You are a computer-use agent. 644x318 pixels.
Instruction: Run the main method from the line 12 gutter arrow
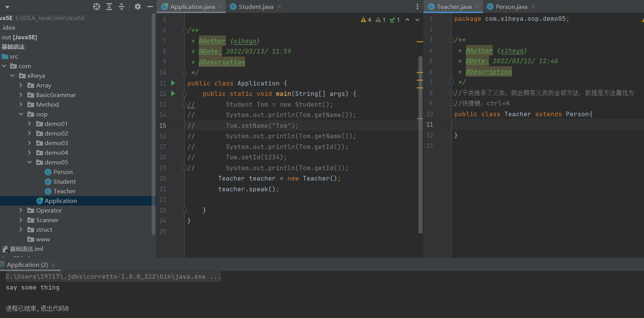point(173,94)
